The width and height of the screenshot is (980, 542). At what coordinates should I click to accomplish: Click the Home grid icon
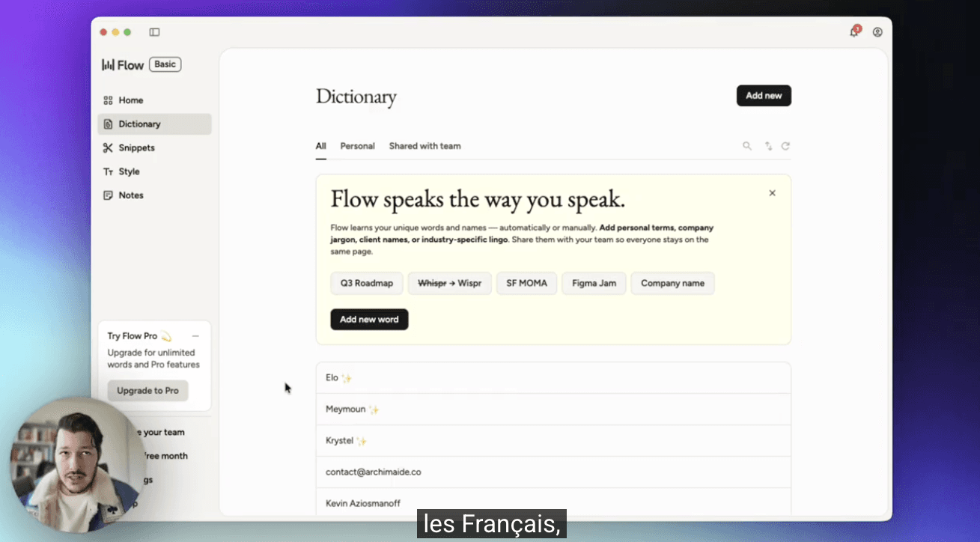pyautogui.click(x=108, y=100)
